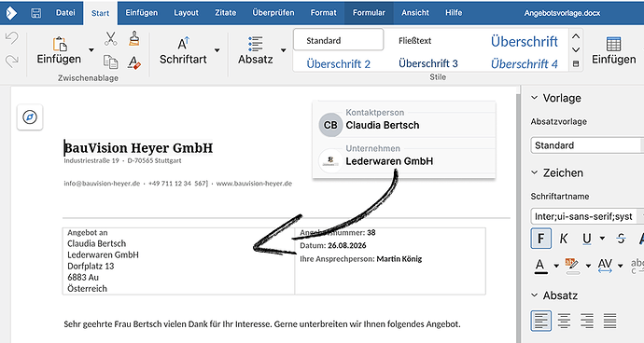Click the BauVision Heyer GmbH heading
Image resolution: width=644 pixels, height=343 pixels.
click(x=138, y=147)
